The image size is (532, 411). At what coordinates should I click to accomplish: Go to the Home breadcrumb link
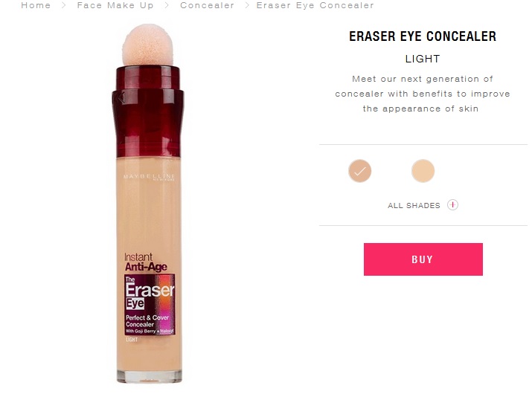point(36,5)
